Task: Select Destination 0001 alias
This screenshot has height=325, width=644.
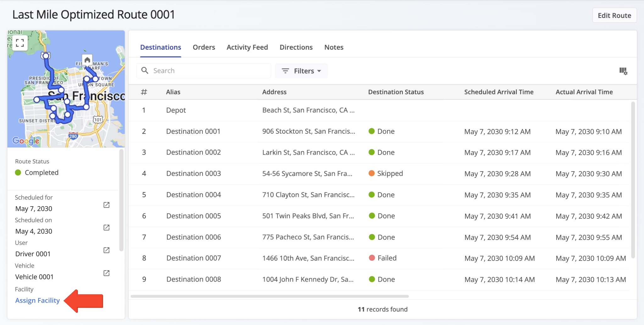Action: (193, 131)
